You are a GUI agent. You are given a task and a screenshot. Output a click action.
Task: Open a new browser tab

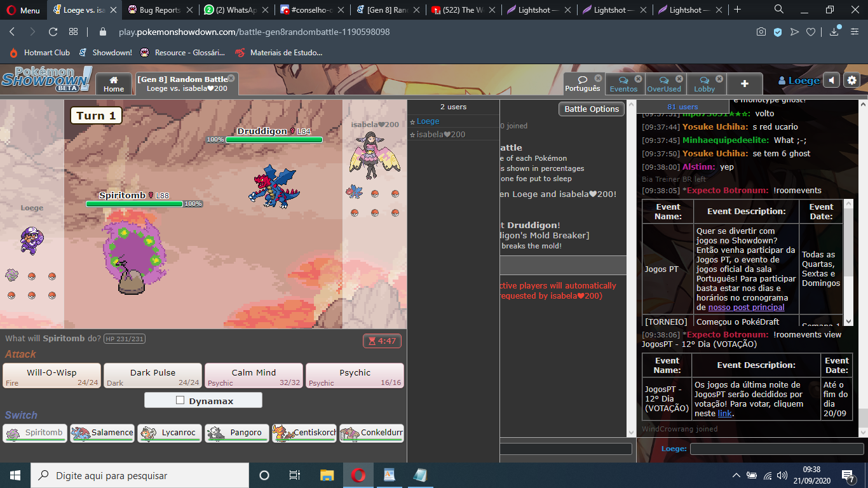point(738,10)
